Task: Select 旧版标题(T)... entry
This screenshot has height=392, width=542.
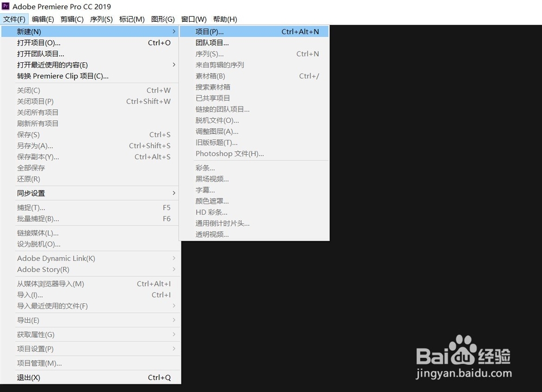Action: 254,142
